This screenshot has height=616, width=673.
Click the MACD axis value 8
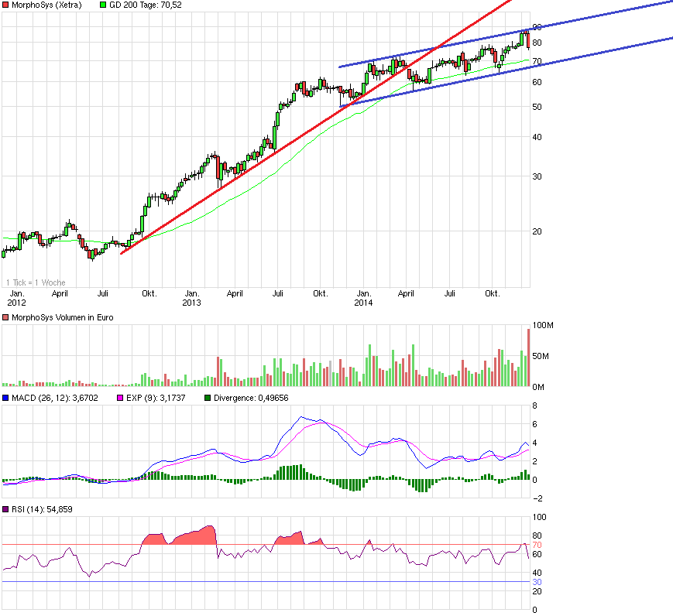[535, 406]
